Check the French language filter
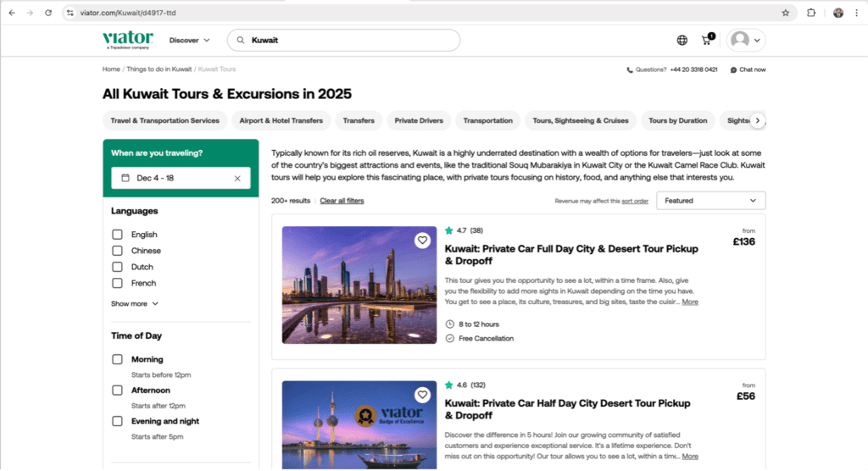Screen dimensions: 868x471 (x=117, y=283)
